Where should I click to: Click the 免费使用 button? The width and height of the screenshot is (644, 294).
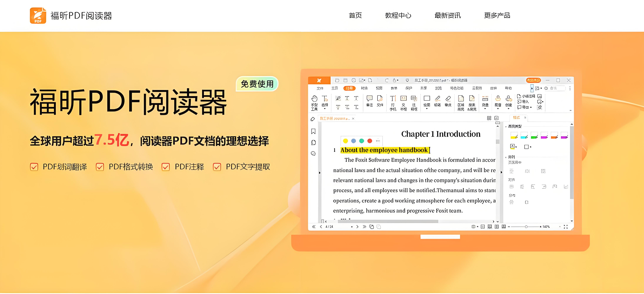pyautogui.click(x=257, y=84)
